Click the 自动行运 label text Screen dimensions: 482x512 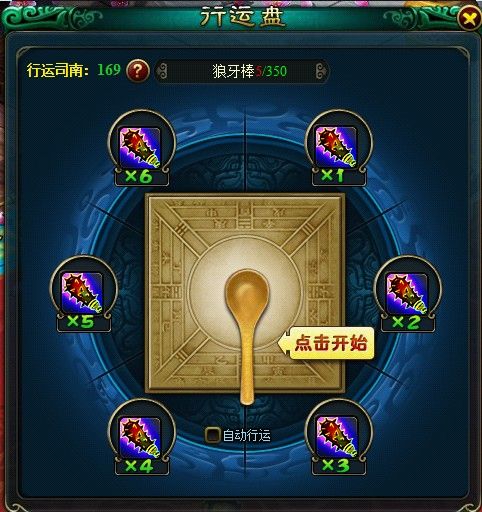click(x=246, y=435)
